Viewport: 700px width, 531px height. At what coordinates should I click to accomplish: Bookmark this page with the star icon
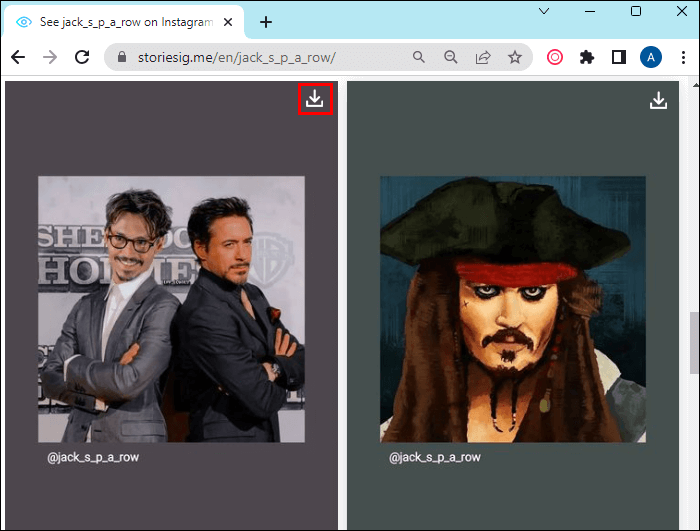coord(515,57)
